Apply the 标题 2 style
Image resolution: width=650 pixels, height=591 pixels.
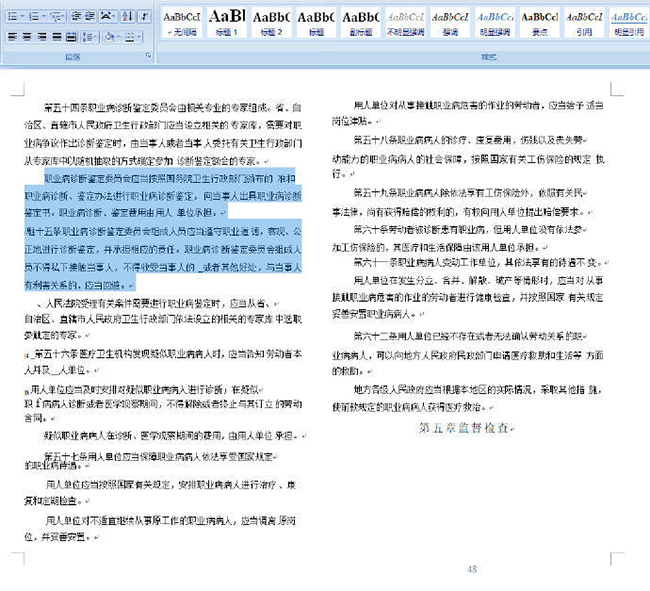pyautogui.click(x=271, y=23)
